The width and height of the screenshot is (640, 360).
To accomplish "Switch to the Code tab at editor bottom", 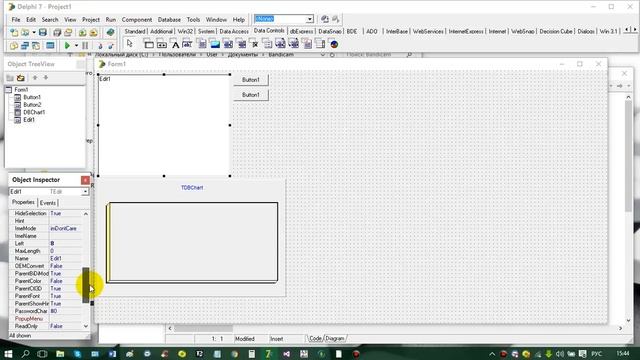I will (315, 338).
